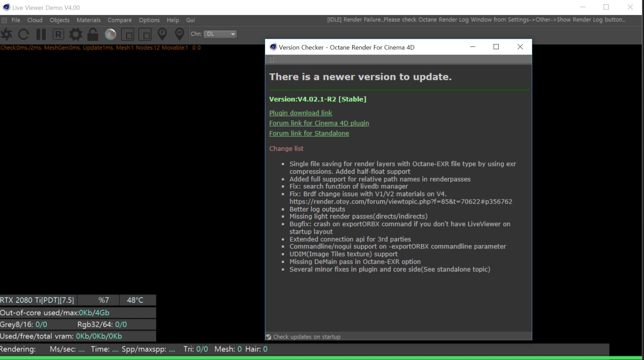Open the Chn DL channel dropdown
The image size is (644, 360).
[220, 34]
